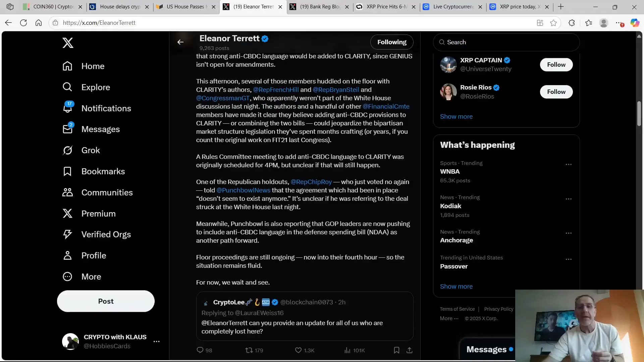Go back with the arrow beside Eleanor Terrett
Viewport: 644px width, 362px height.
coord(180,42)
